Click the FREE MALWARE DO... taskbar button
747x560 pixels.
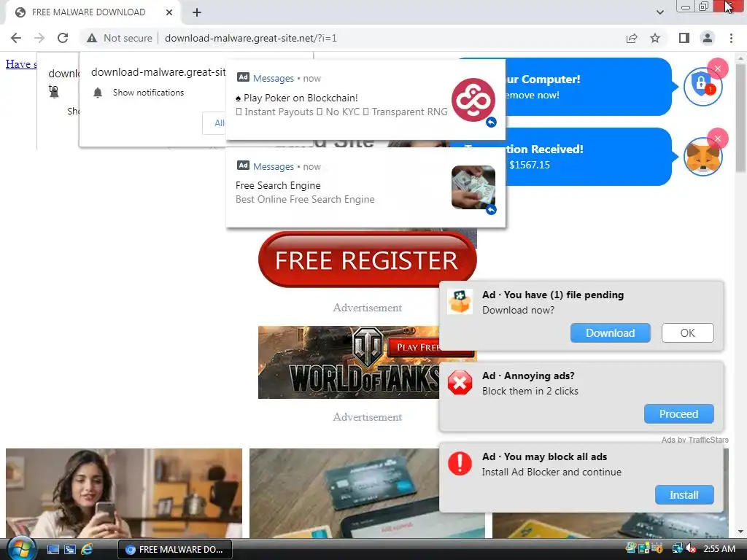(x=175, y=550)
